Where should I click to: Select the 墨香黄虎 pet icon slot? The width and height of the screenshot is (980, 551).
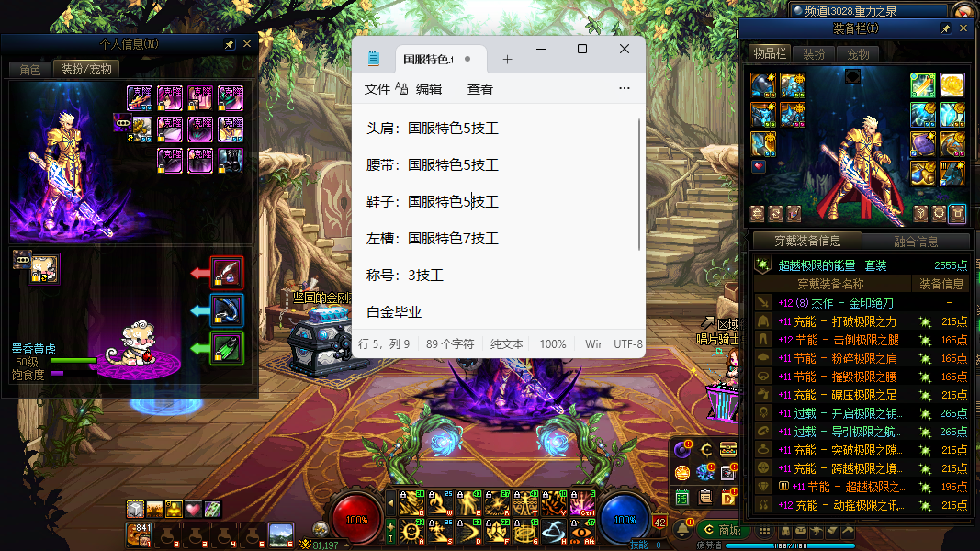(43, 269)
